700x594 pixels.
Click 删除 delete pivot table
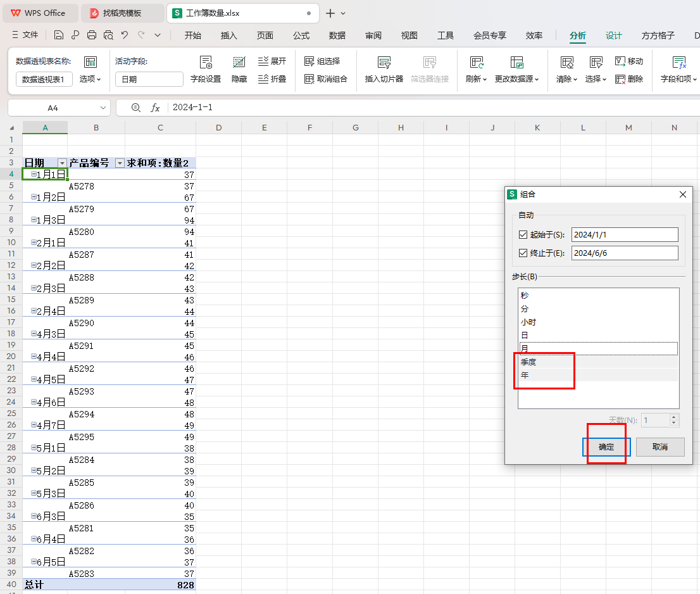coord(629,79)
